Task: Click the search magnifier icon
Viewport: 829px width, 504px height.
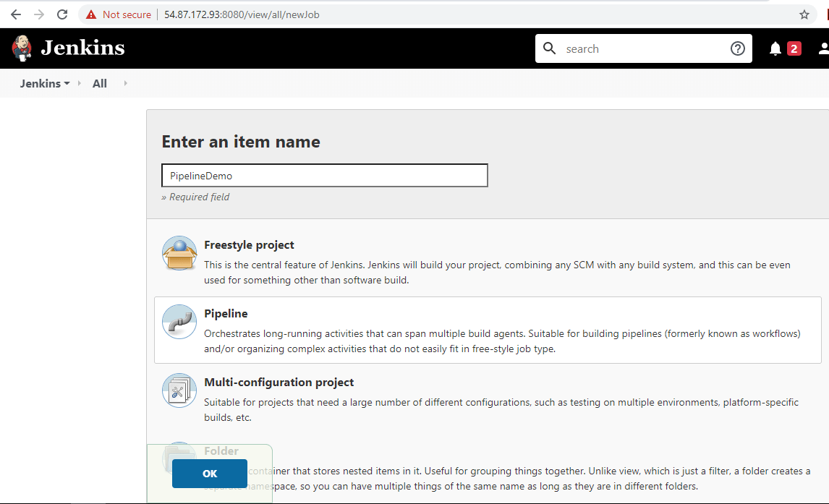Action: [x=549, y=48]
